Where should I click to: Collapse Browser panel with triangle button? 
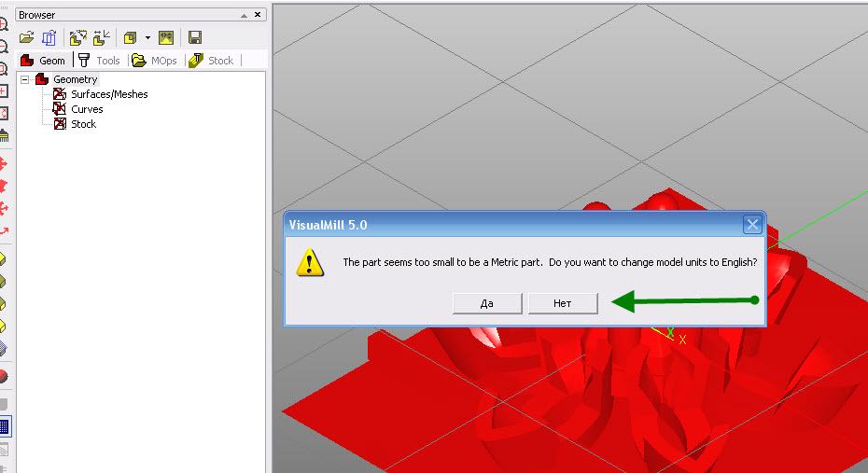click(245, 16)
